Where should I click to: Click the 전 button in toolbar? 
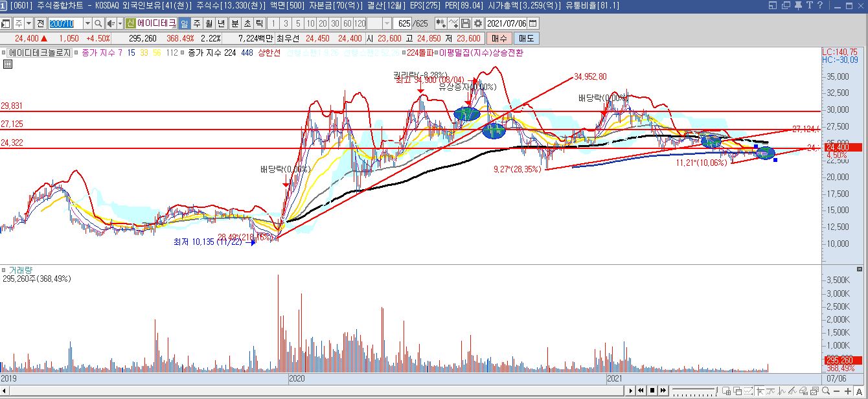pyautogui.click(x=40, y=23)
